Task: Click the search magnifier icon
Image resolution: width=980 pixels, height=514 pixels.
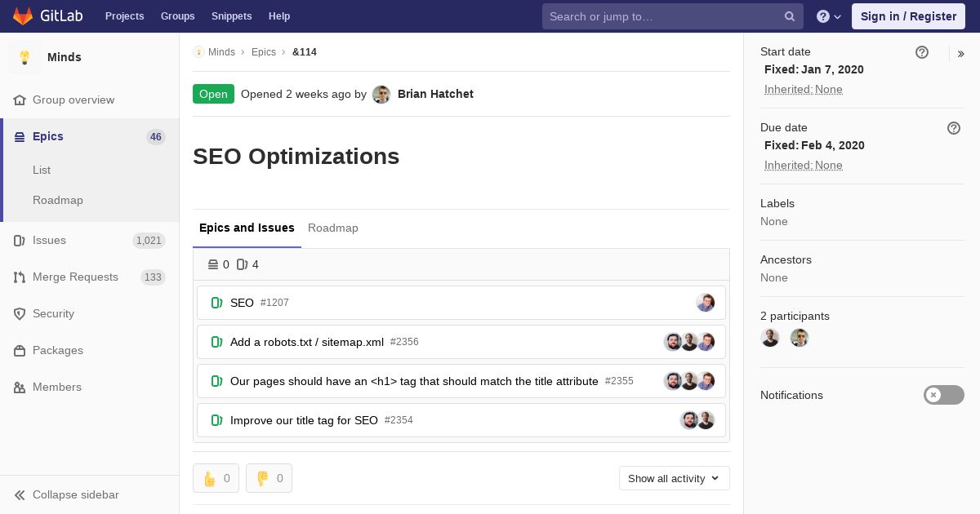Action: (x=790, y=16)
